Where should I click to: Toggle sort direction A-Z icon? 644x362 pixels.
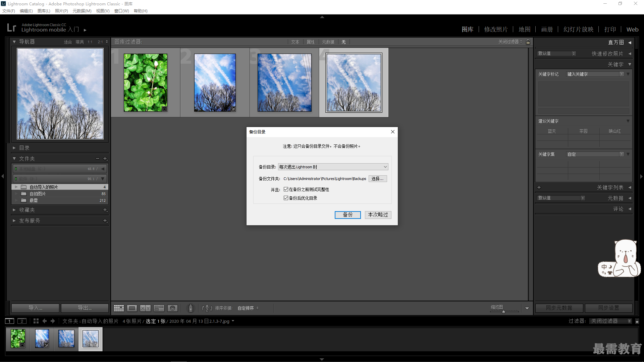207,308
